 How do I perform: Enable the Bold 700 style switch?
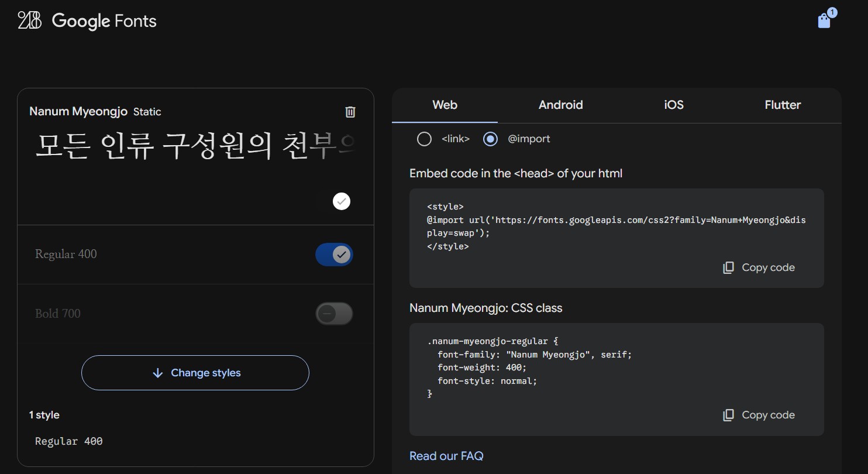pos(334,314)
